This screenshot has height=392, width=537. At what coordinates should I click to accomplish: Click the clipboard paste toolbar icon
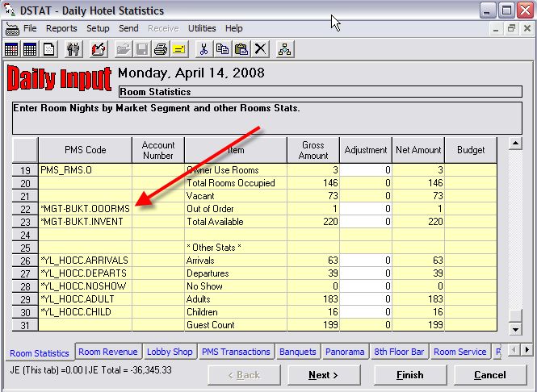tap(241, 49)
